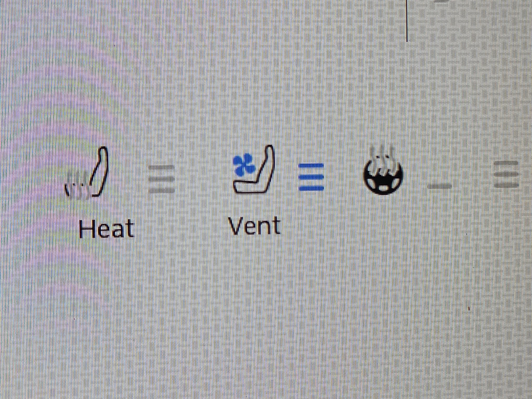
Task: Click the thin vertical divider line at top
Action: point(407,21)
